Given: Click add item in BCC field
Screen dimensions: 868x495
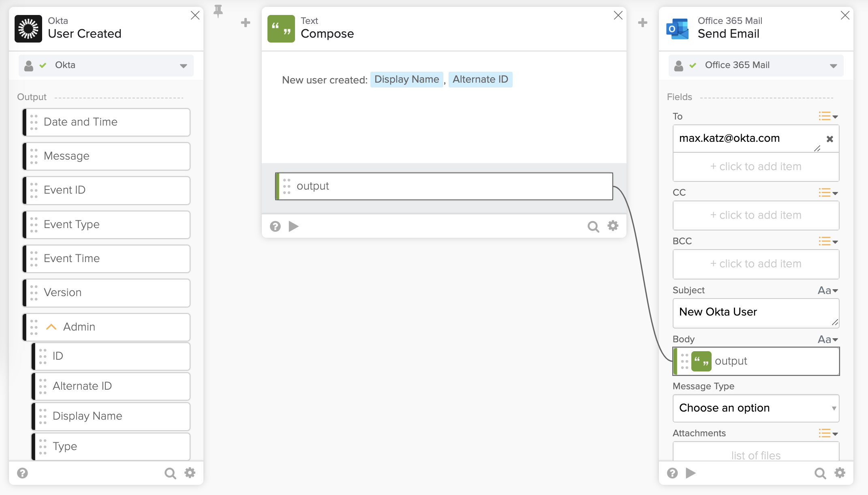Looking at the screenshot, I should (x=756, y=264).
